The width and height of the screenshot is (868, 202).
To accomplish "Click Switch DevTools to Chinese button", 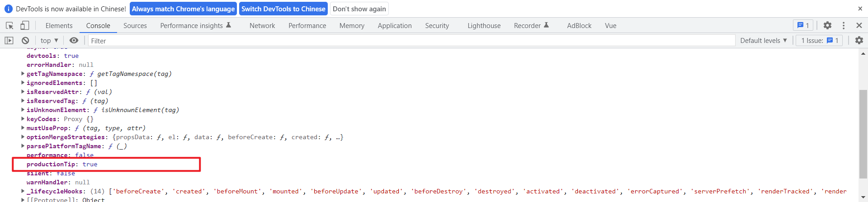I will point(283,9).
